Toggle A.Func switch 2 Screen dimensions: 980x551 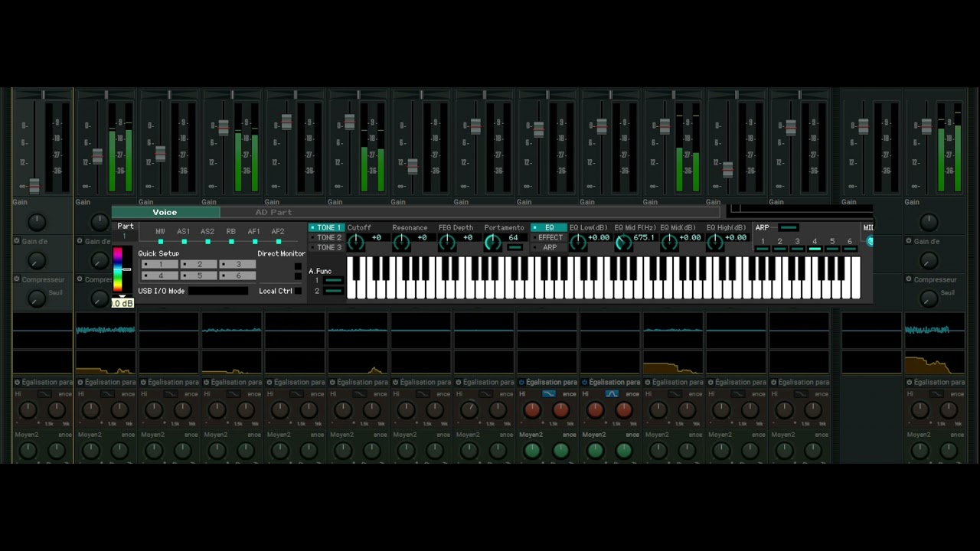pyautogui.click(x=333, y=291)
